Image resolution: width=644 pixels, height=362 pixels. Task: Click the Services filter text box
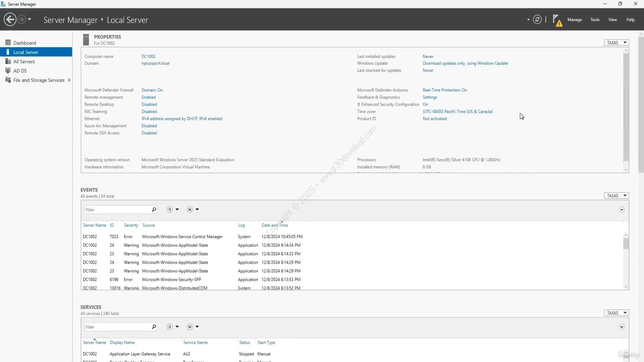coord(117,327)
